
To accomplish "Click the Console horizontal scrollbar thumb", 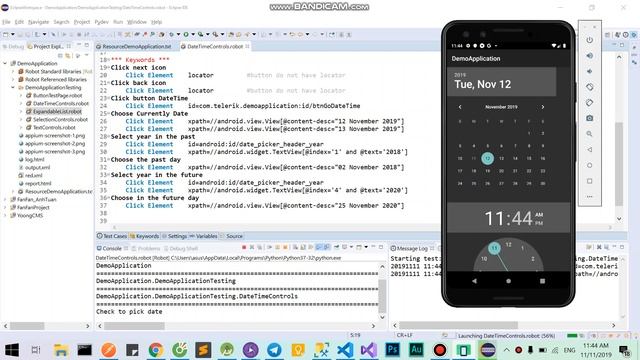I will (134, 326).
